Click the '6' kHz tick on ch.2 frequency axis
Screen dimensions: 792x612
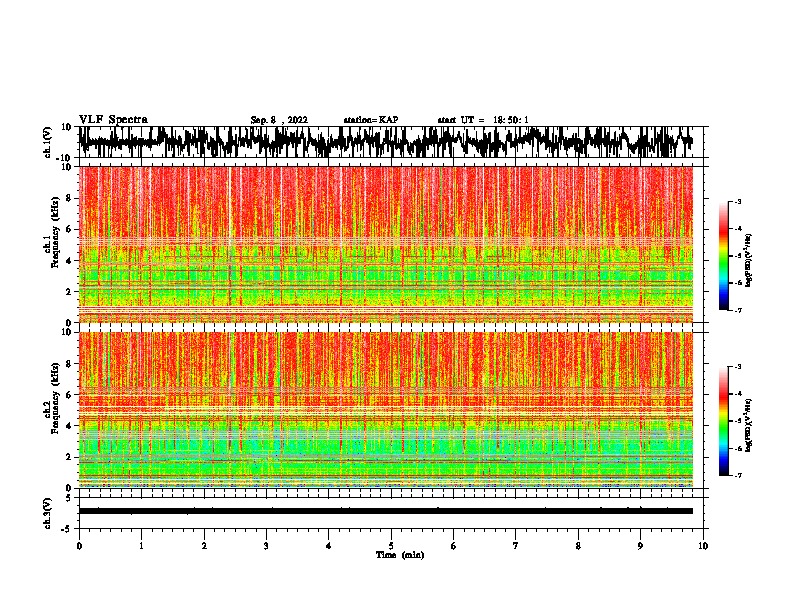[x=70, y=395]
